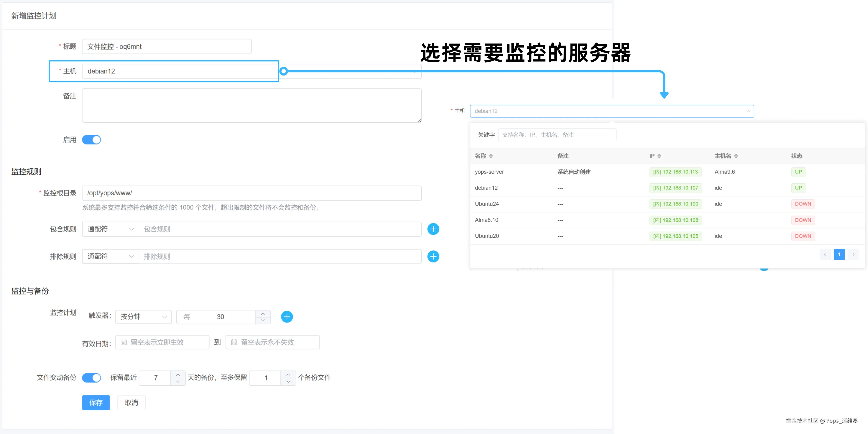Add another monitoring trigger plan
Viewport: 868px width, 434px height.
287,317
